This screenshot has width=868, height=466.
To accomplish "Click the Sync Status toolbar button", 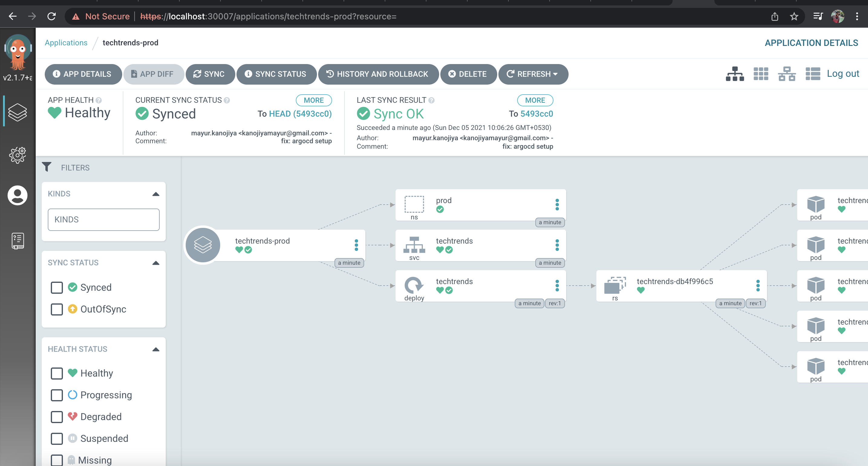I will point(276,74).
